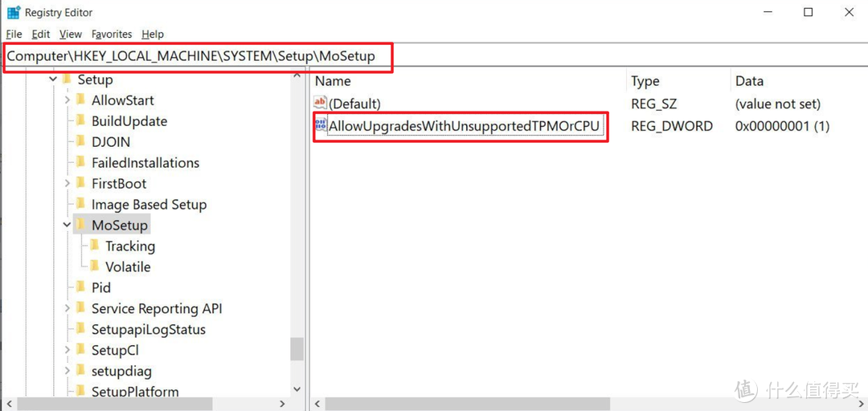868x411 pixels.
Task: Select the FailedInstallations key label
Action: click(x=145, y=163)
